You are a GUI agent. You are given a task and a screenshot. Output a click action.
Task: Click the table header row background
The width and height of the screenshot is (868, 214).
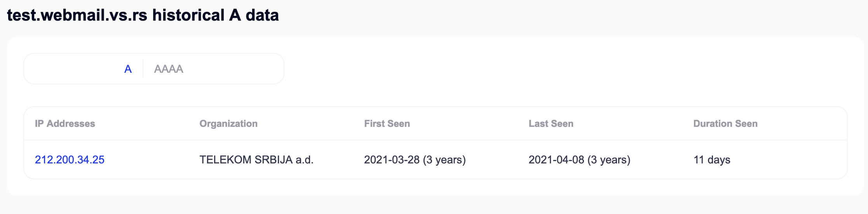pos(435,123)
